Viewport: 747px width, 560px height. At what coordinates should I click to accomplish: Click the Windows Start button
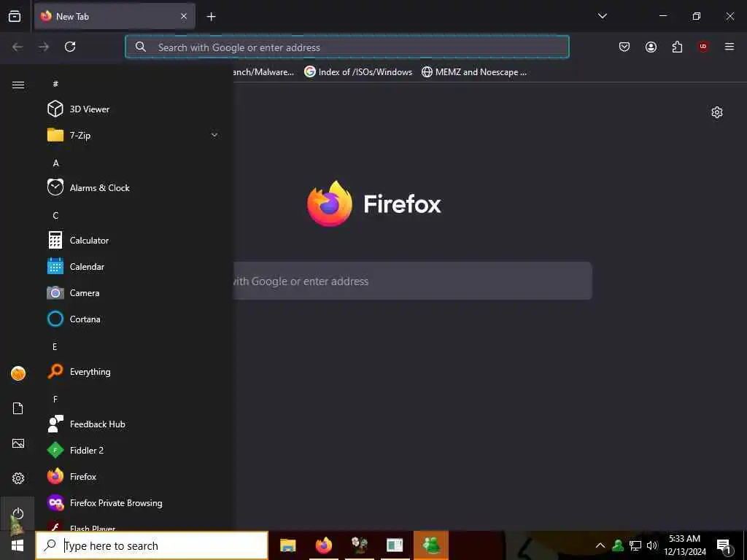pos(18,545)
